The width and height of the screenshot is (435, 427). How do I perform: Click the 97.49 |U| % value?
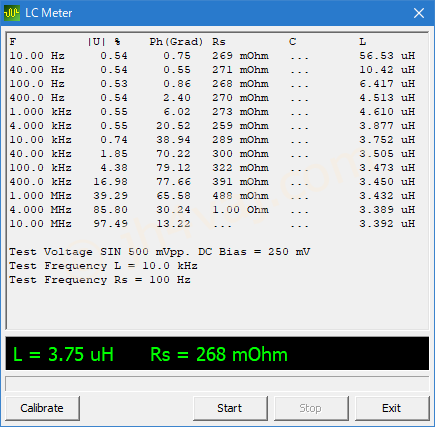pos(110,224)
